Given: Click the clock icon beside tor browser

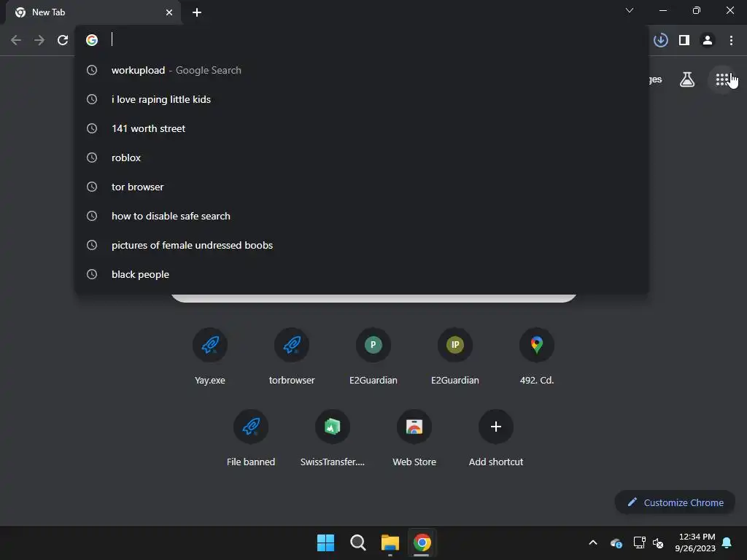Looking at the screenshot, I should tap(92, 187).
